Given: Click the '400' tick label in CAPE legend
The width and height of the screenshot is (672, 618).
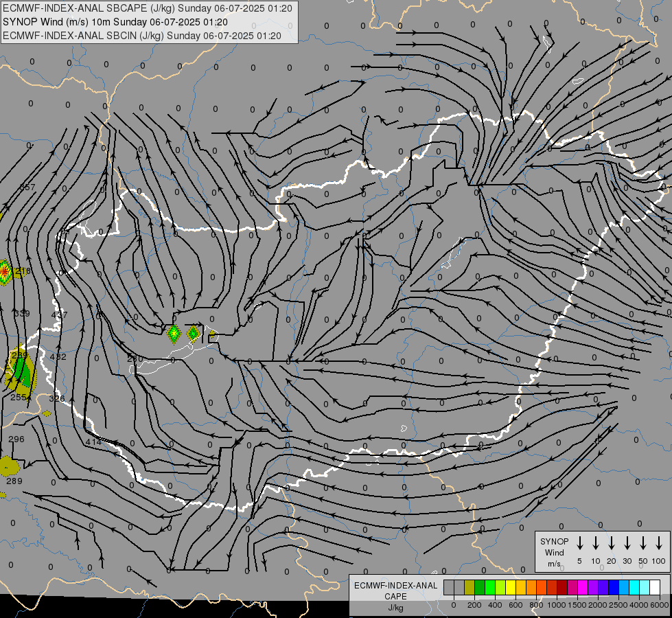Looking at the screenshot, I should coord(495,605).
